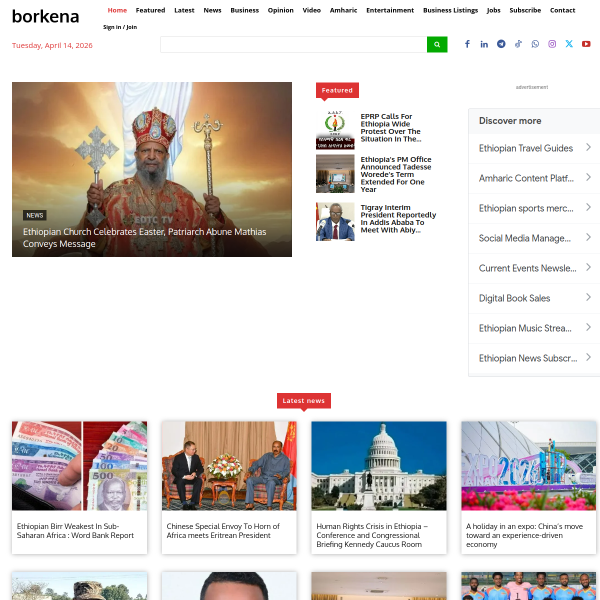
Task: Open the Jobs menu item
Action: pos(494,10)
